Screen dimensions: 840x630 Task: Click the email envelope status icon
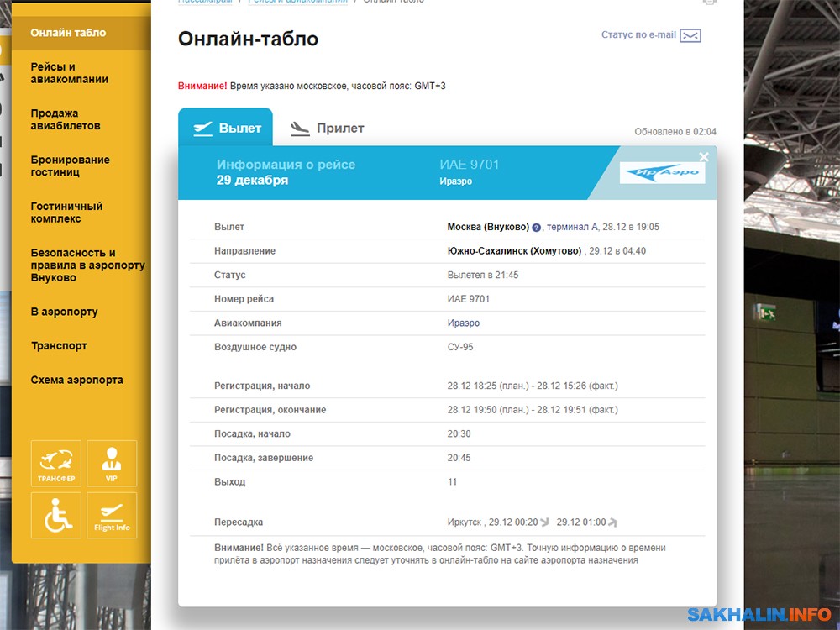pyautogui.click(x=690, y=35)
